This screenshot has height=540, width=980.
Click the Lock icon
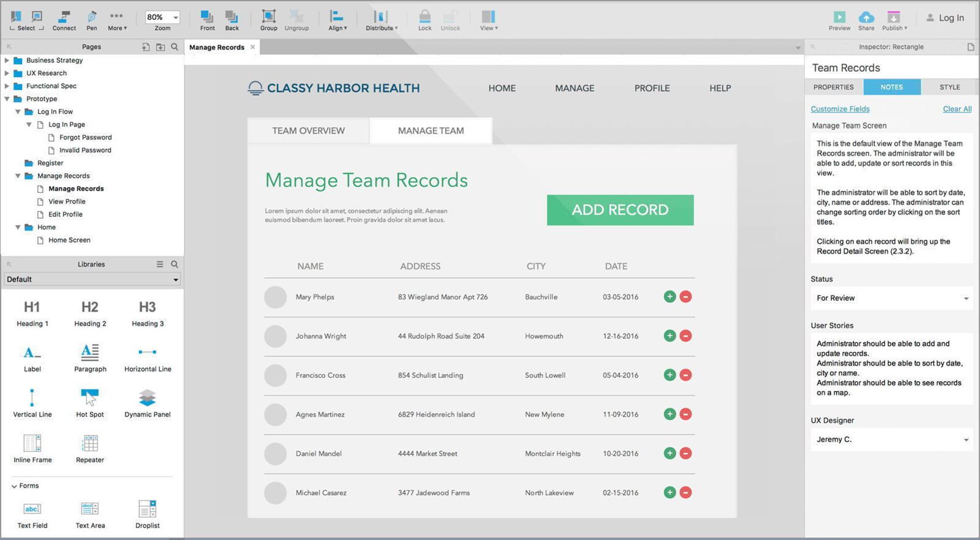pyautogui.click(x=425, y=20)
